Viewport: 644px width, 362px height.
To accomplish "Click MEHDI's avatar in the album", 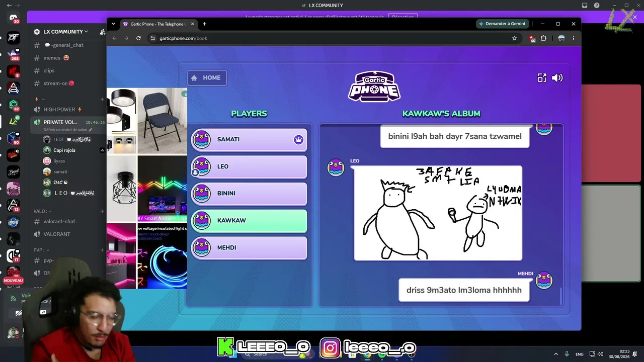I will [544, 280].
